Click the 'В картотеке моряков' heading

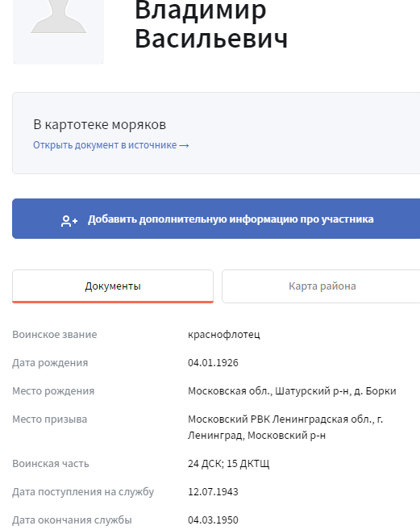(x=100, y=125)
